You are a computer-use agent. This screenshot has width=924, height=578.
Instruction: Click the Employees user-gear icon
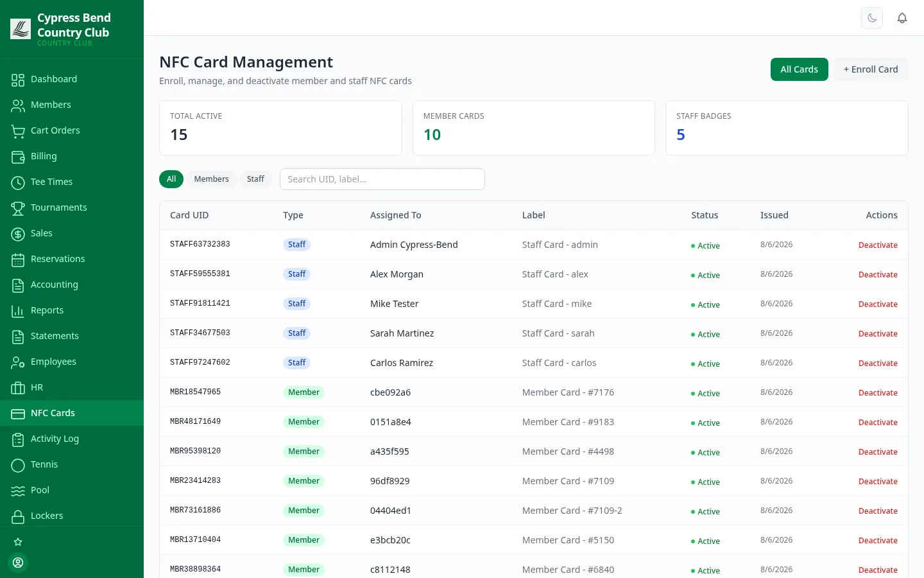tap(18, 362)
